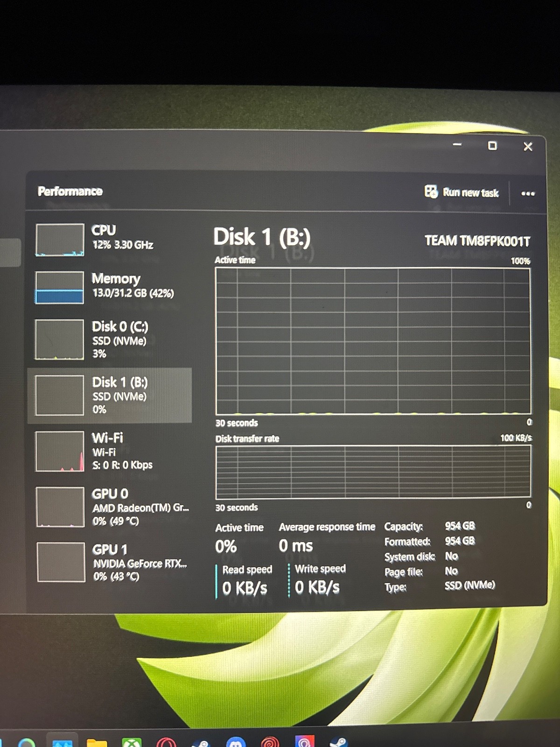The height and width of the screenshot is (747, 560).
Task: Click the Active time graph area
Action: [x=373, y=341]
